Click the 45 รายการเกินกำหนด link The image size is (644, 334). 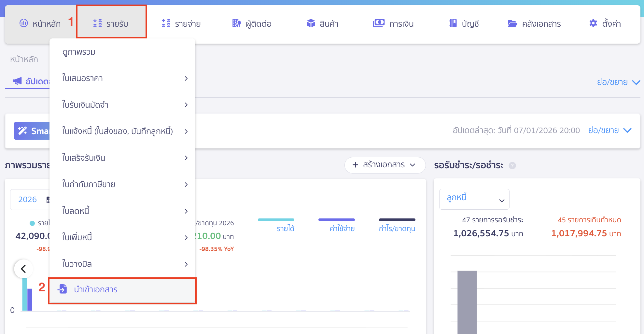pos(589,220)
